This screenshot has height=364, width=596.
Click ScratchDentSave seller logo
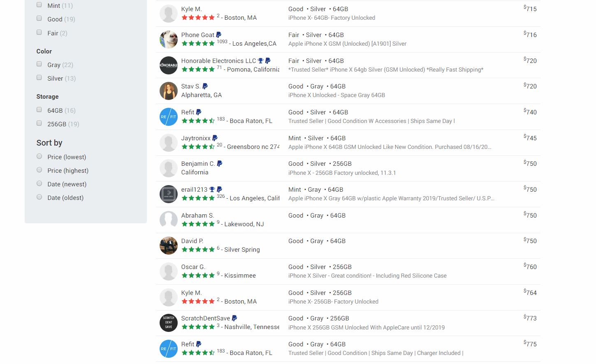169,323
